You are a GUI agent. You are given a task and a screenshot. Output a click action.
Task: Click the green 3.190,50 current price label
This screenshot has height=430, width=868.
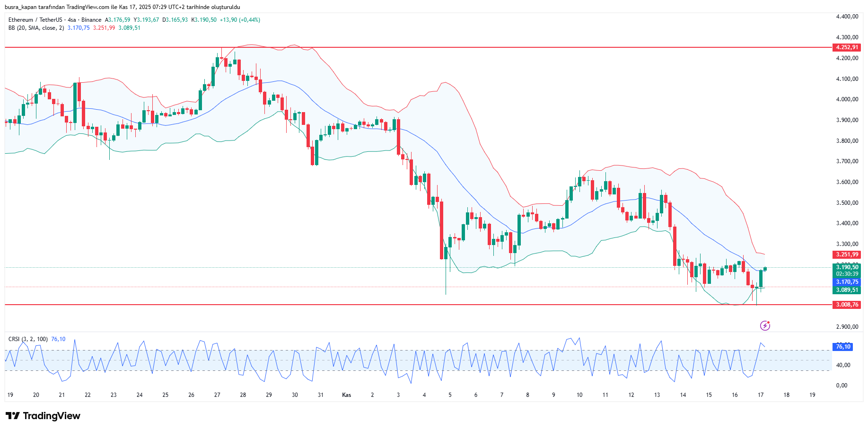[847, 267]
